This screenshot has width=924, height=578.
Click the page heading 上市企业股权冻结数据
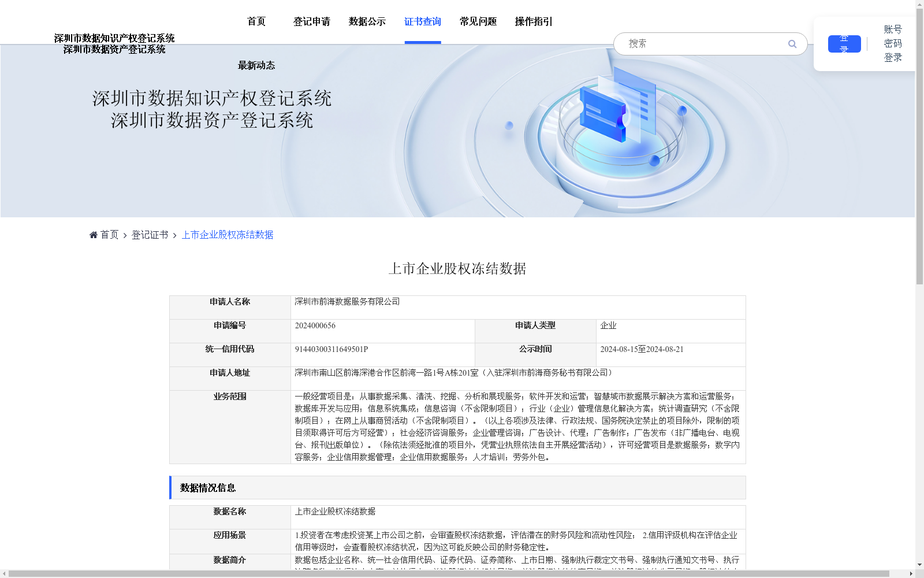tap(457, 269)
